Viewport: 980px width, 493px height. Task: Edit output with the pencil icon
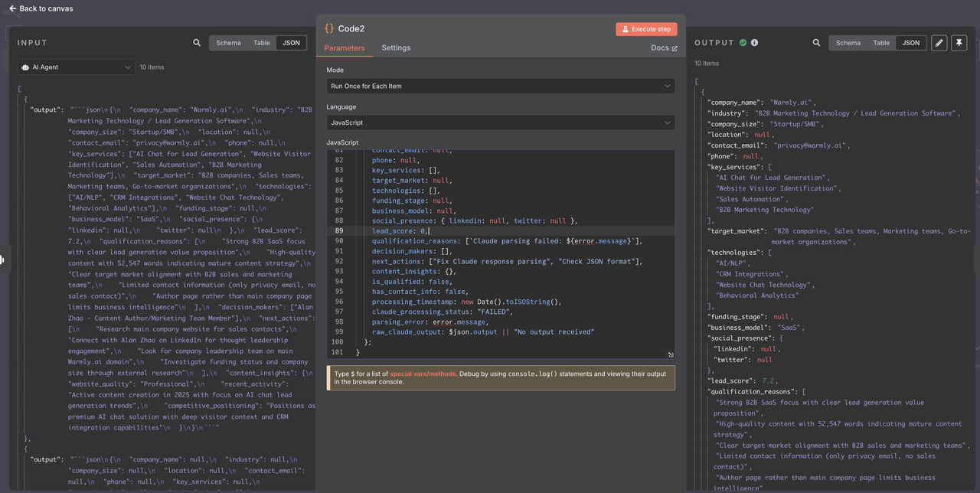point(939,43)
